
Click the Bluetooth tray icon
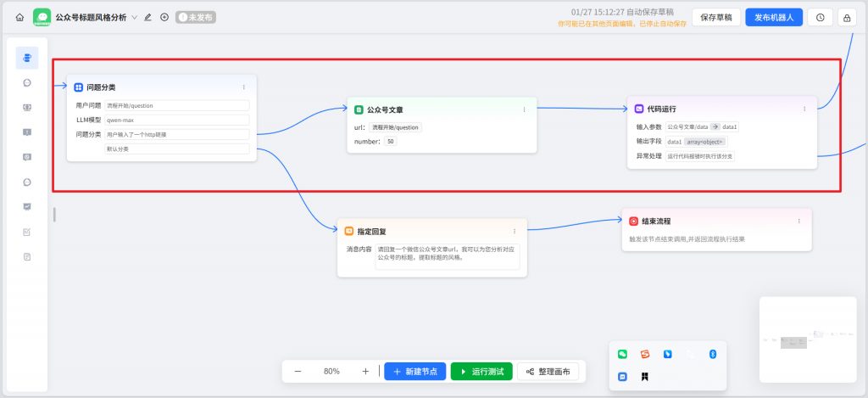click(x=712, y=354)
